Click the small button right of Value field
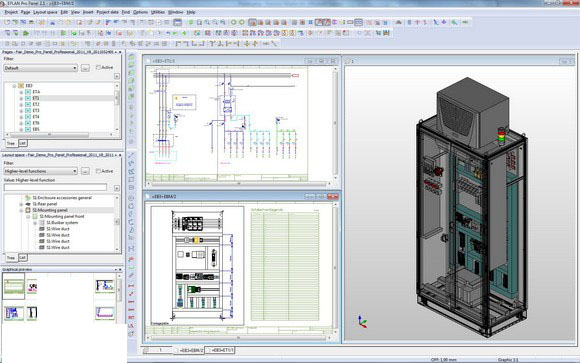 pos(117,188)
